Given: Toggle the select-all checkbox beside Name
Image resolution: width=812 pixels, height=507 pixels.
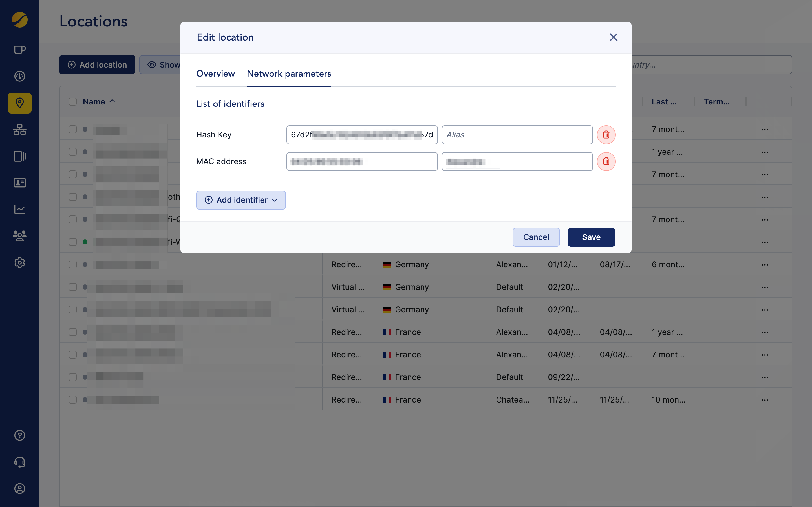Looking at the screenshot, I should click(73, 102).
